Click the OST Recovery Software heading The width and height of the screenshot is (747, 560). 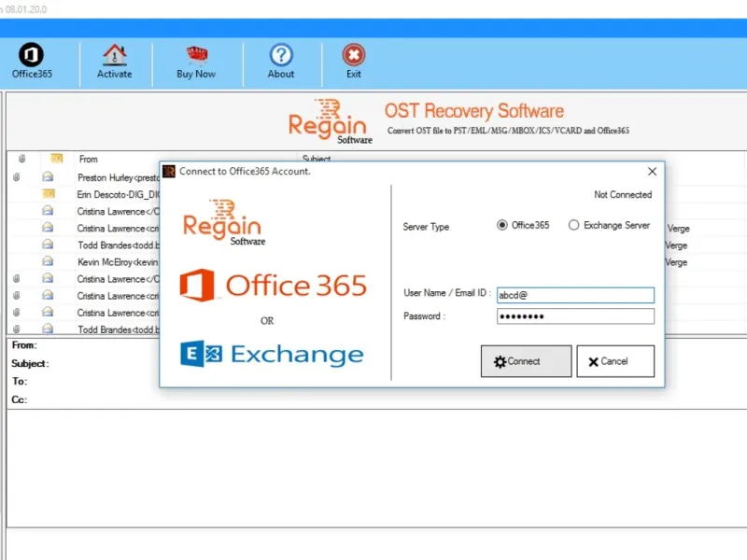[474, 111]
